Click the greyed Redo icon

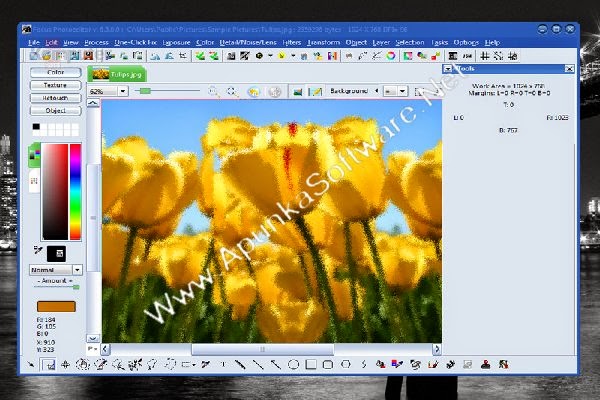pos(274,91)
